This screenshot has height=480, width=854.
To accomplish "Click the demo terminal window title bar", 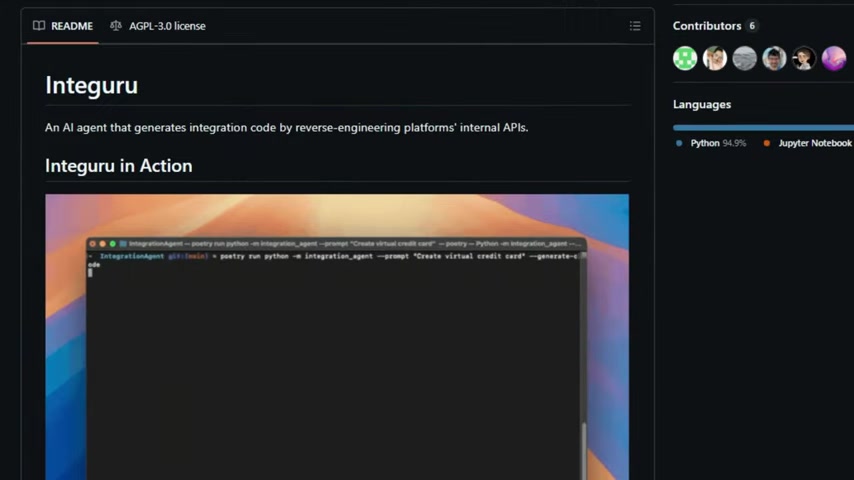I will 337,244.
